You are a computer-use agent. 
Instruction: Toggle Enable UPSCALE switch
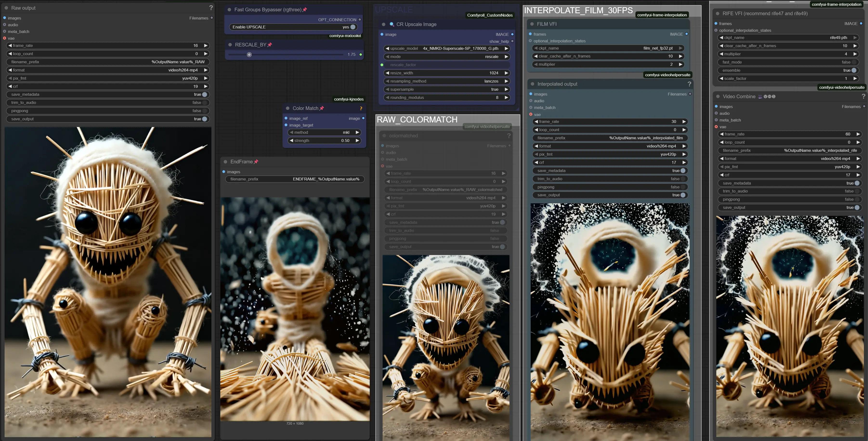352,27
